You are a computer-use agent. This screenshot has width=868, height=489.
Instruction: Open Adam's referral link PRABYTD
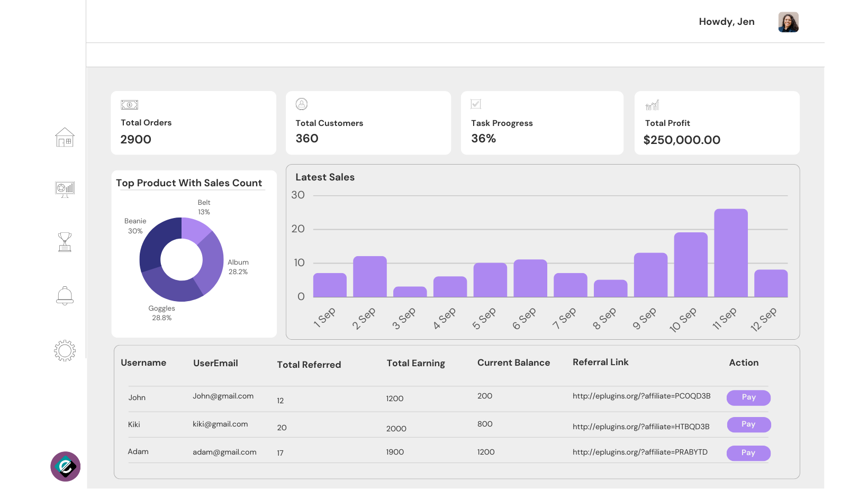click(639, 452)
